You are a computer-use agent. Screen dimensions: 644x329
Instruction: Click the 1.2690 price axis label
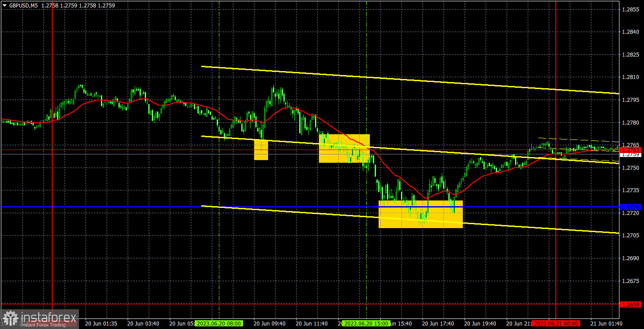(631, 258)
